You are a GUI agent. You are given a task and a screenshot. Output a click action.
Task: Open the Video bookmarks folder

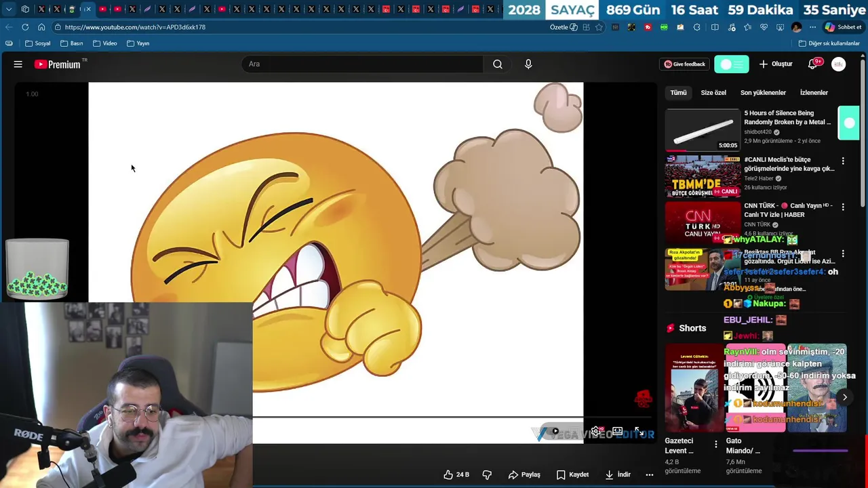[x=105, y=43]
